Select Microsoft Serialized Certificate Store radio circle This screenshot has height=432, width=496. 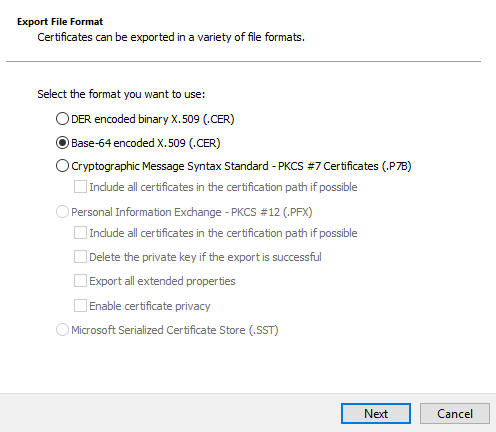click(x=62, y=330)
